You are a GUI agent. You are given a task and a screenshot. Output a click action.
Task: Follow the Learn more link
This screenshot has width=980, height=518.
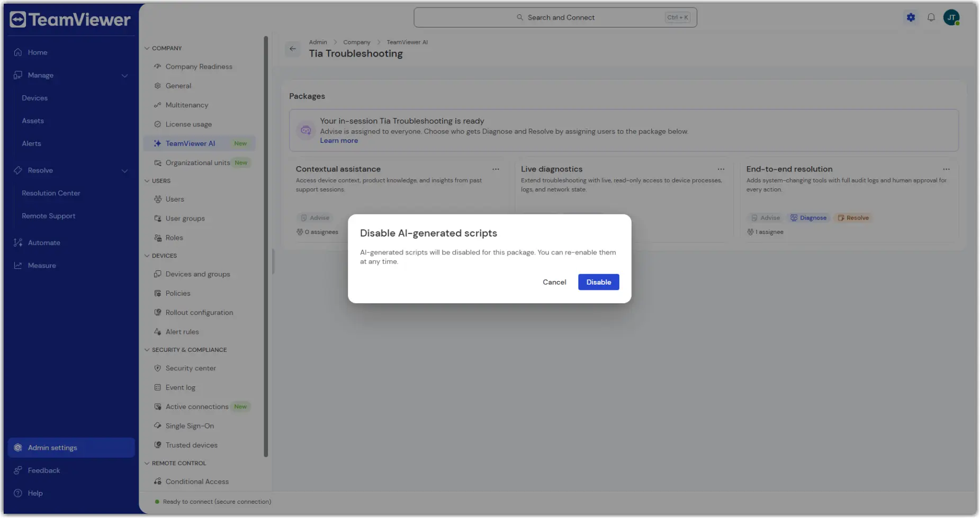(339, 141)
